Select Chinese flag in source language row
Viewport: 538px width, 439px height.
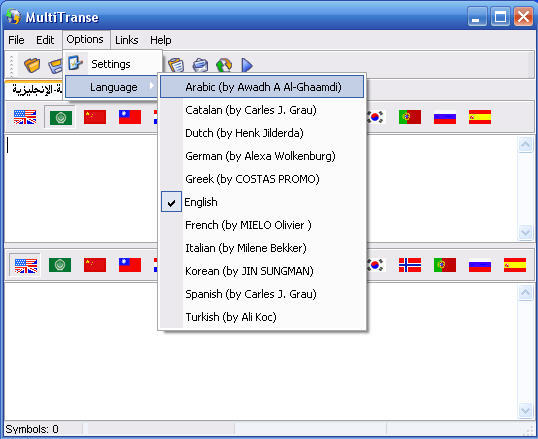point(95,117)
